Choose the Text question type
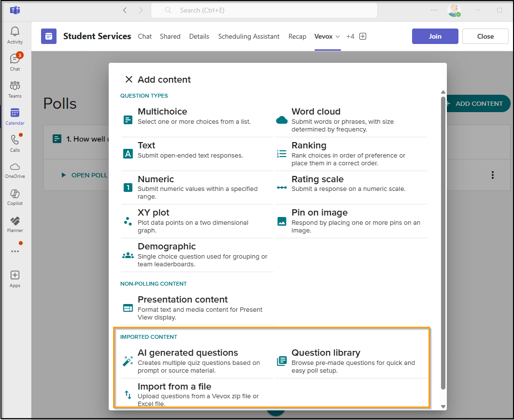The width and height of the screenshot is (514, 420). pos(197,154)
